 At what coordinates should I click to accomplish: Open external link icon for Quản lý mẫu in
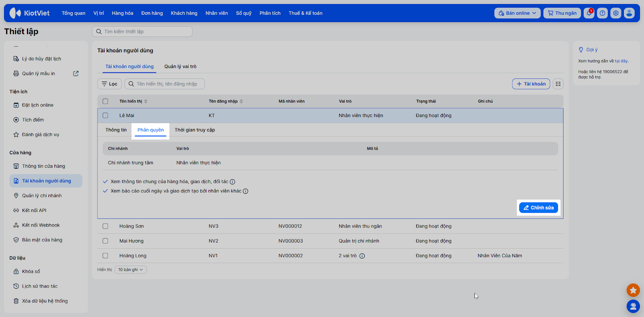tap(76, 74)
